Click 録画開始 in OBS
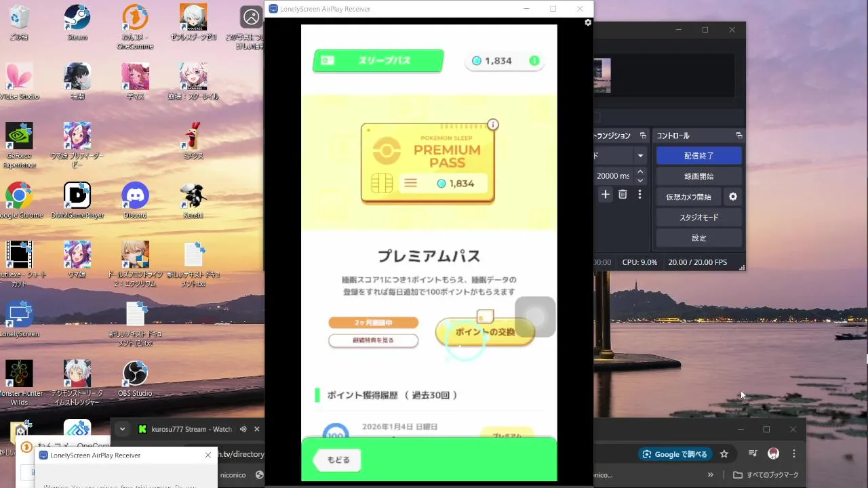This screenshot has width=868, height=488. point(698,176)
